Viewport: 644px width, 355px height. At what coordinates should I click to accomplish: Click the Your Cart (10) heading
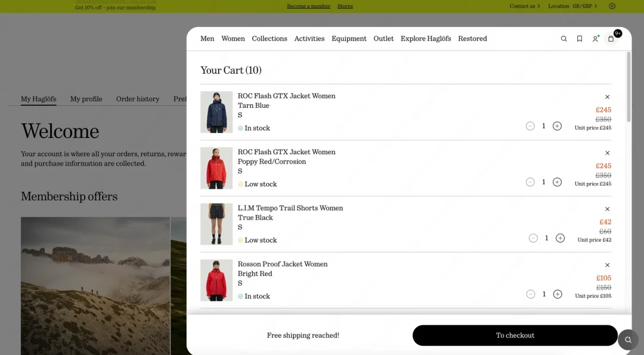pyautogui.click(x=231, y=70)
